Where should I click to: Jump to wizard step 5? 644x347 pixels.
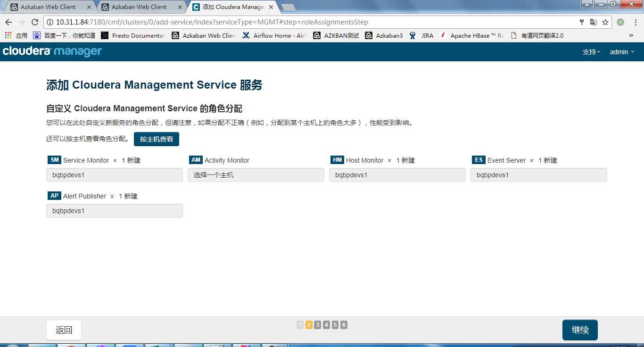[x=335, y=325]
